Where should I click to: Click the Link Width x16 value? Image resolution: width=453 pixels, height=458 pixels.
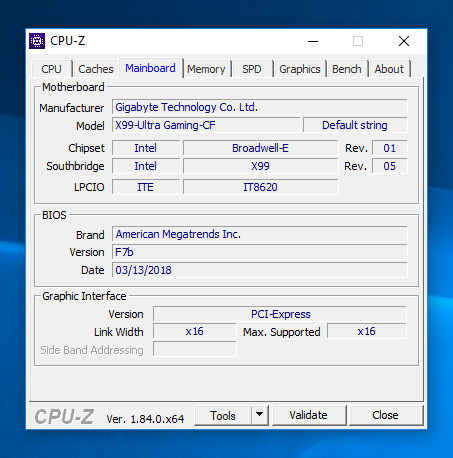point(194,331)
